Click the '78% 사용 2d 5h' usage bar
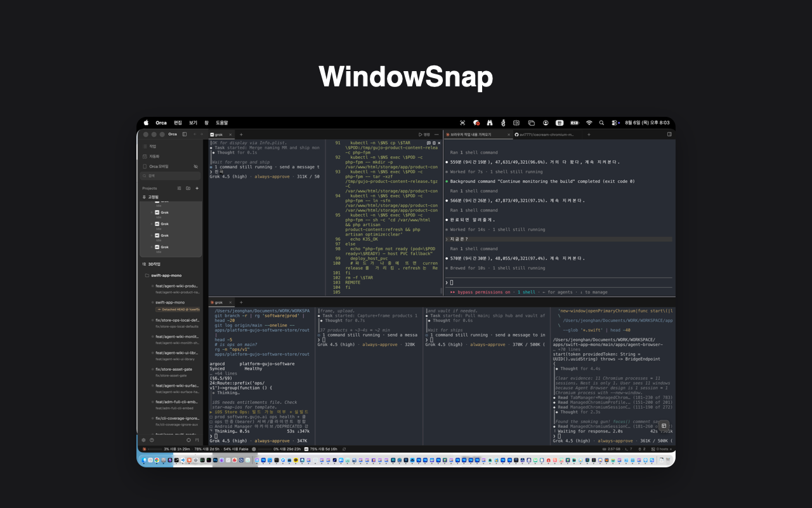This screenshot has height=508, width=812. 207,449
